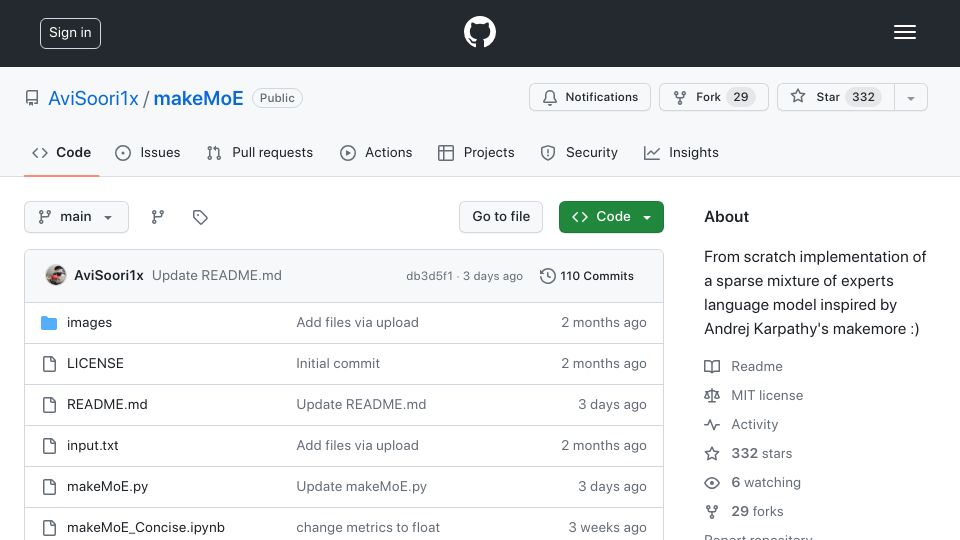Open the makeMoE repository link

(198, 98)
